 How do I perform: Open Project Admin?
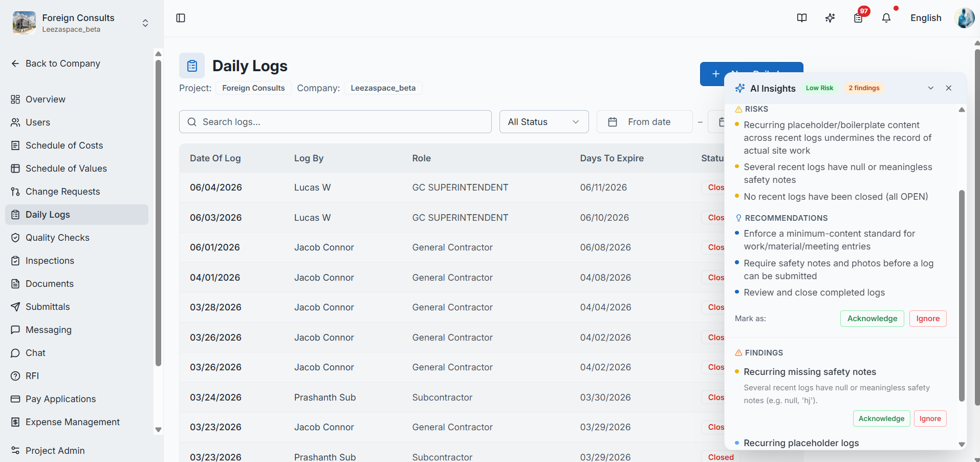pyautogui.click(x=77, y=451)
